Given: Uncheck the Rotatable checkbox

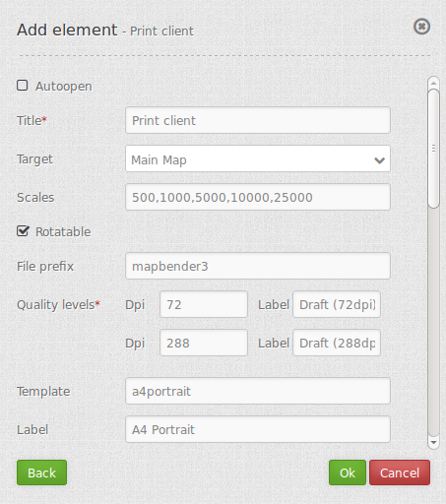Looking at the screenshot, I should coord(23,231).
